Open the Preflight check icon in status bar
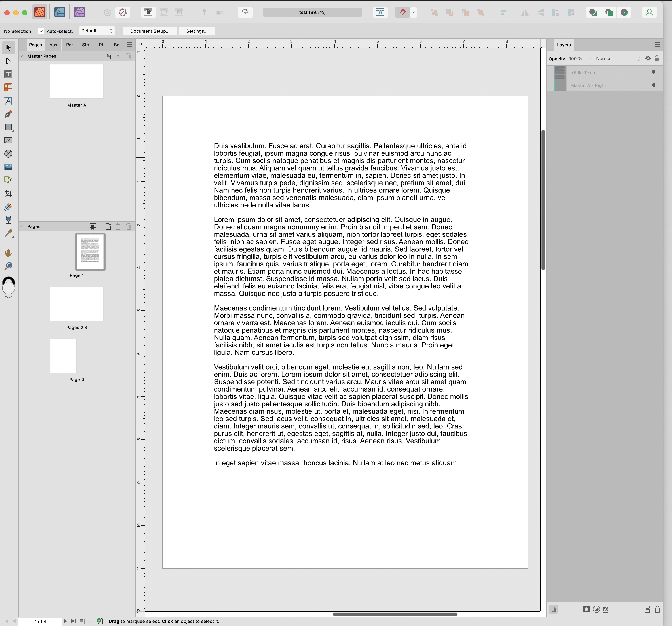The height and width of the screenshot is (626, 672). (x=99, y=621)
